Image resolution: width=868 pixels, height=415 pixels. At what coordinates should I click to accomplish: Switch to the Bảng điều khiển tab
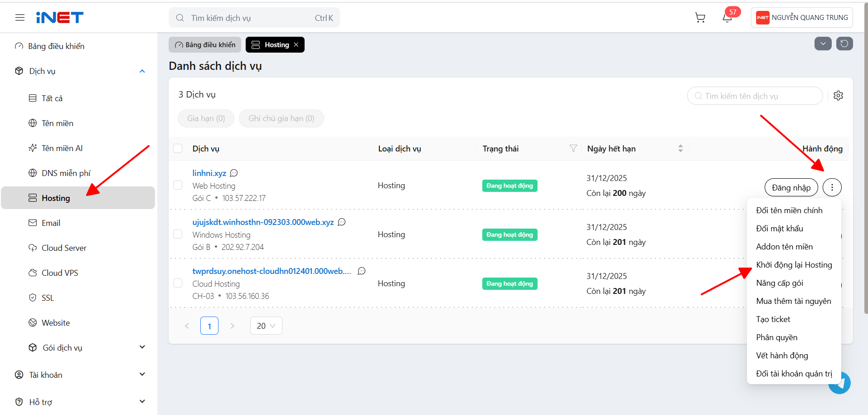pyautogui.click(x=205, y=44)
